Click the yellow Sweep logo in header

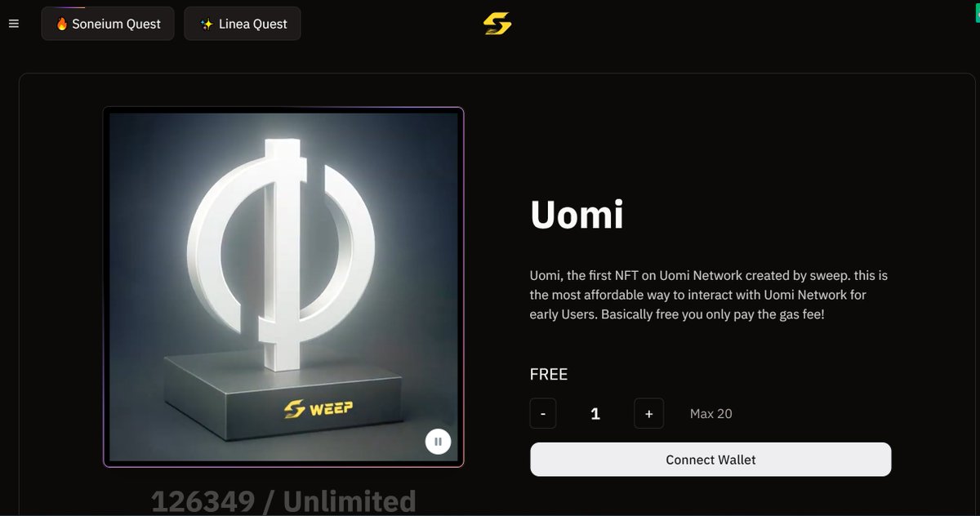click(x=497, y=24)
